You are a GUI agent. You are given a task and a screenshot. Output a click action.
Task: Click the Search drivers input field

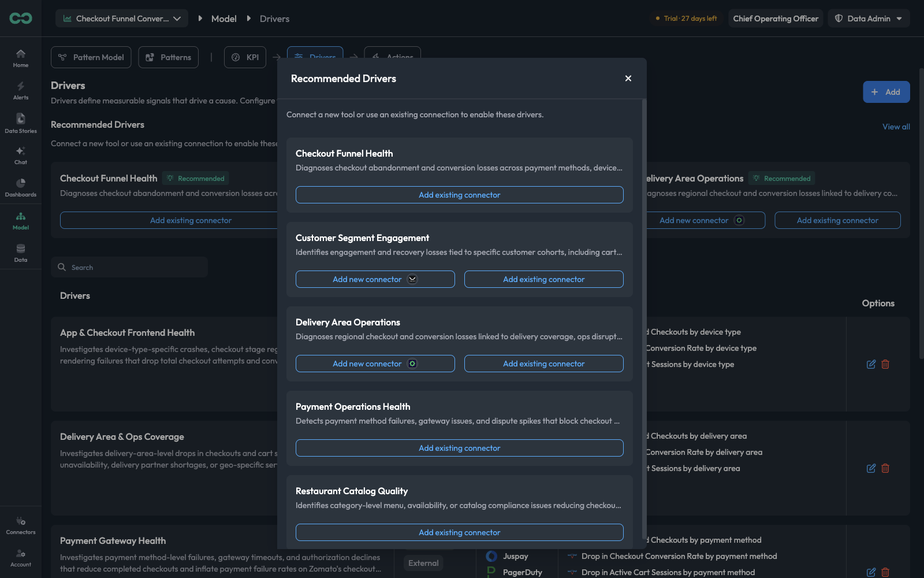[x=129, y=267]
